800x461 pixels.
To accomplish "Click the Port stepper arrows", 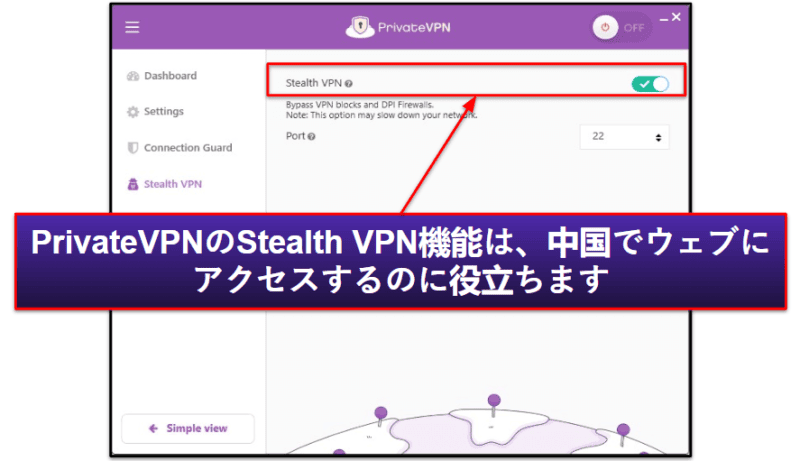I will pos(658,137).
